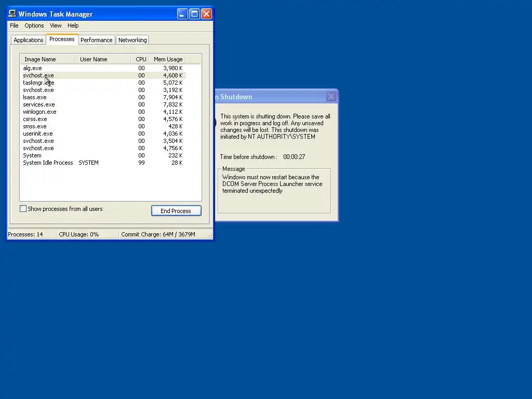Select the lsass.exe process
Image resolution: width=532 pixels, height=399 pixels.
pyautogui.click(x=103, y=97)
